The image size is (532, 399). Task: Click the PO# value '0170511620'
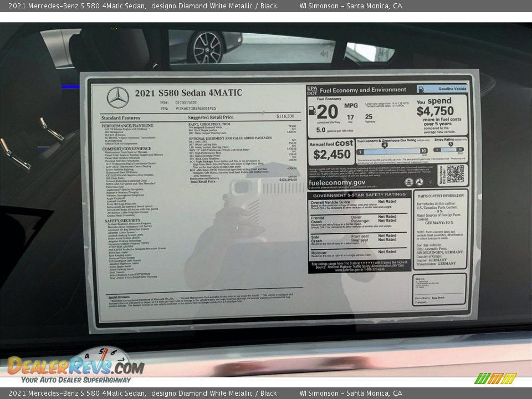pos(186,103)
